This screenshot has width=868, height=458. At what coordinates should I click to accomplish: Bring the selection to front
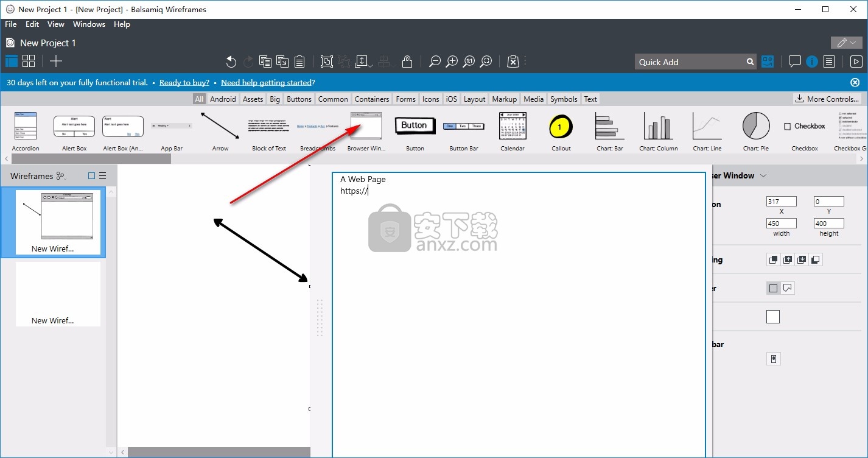774,259
